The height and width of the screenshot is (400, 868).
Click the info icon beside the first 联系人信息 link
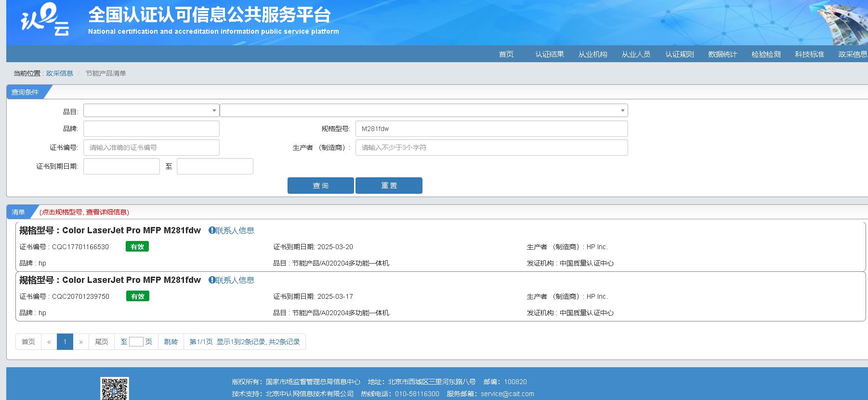211,230
